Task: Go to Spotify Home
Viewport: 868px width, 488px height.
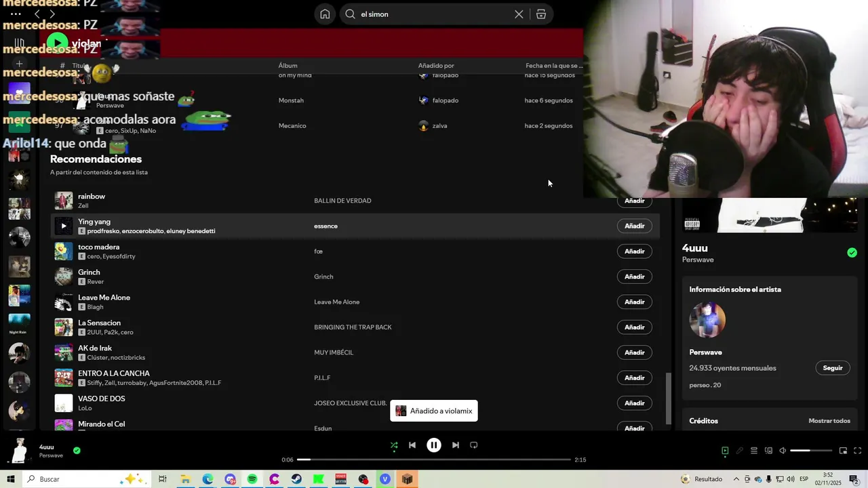Action: click(x=325, y=14)
